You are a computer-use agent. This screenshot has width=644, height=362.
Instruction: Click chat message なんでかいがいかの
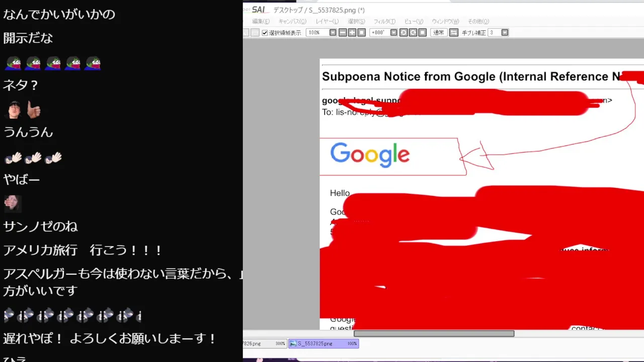point(59,14)
